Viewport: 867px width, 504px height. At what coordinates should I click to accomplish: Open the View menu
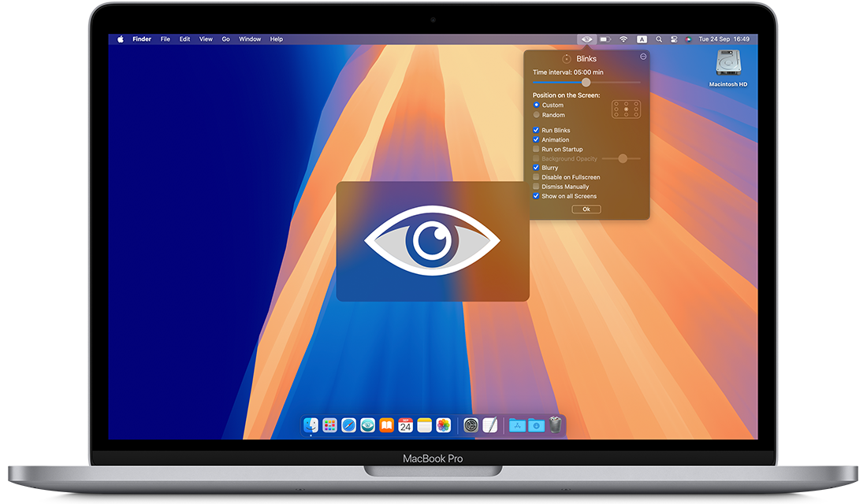(206, 39)
